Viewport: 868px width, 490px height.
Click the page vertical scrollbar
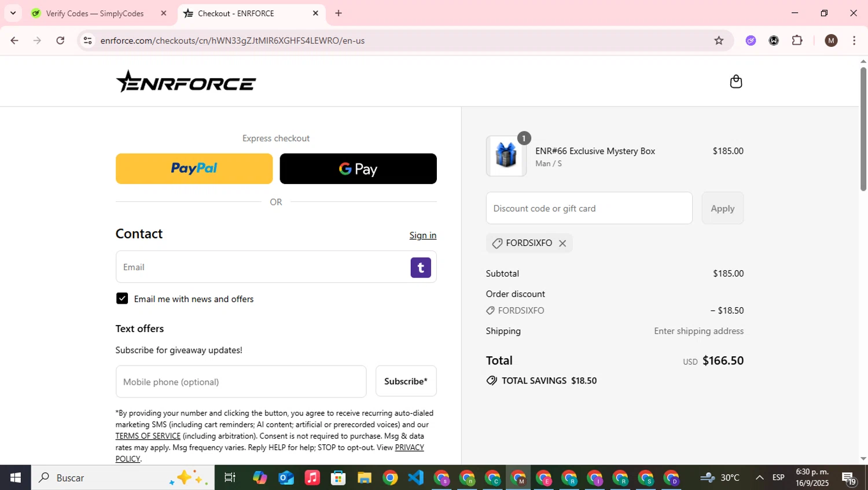point(863,128)
